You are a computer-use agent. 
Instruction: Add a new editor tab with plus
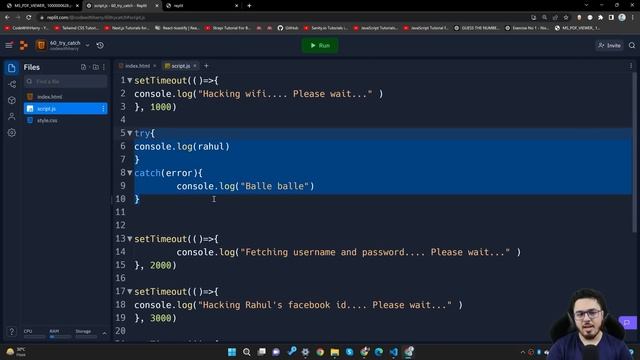pos(206,66)
